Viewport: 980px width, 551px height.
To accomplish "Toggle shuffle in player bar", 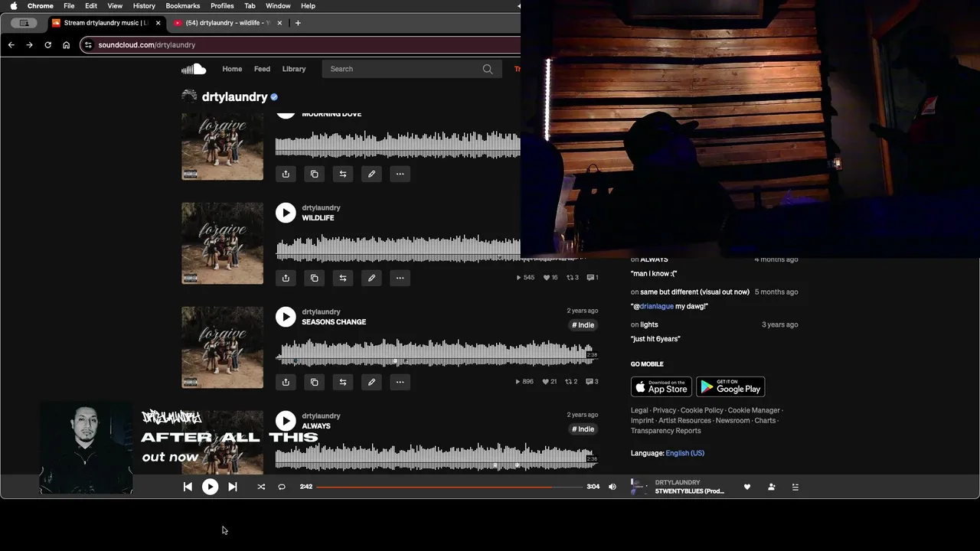I will pos(261,487).
